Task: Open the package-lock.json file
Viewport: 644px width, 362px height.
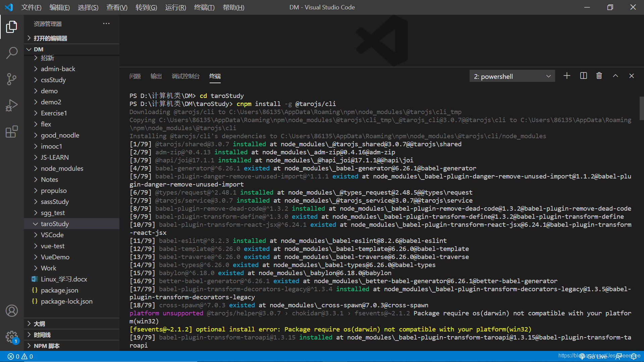Action: tap(72, 301)
